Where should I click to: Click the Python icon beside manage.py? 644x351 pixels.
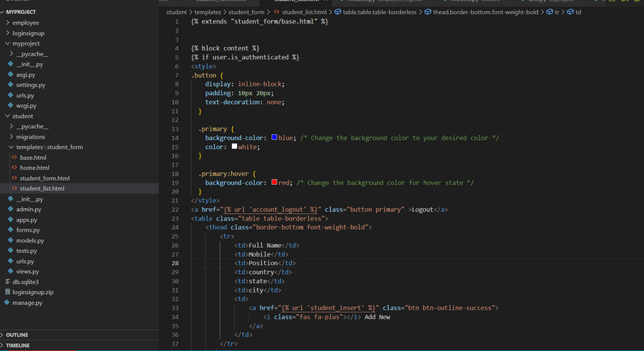[x=7, y=303]
